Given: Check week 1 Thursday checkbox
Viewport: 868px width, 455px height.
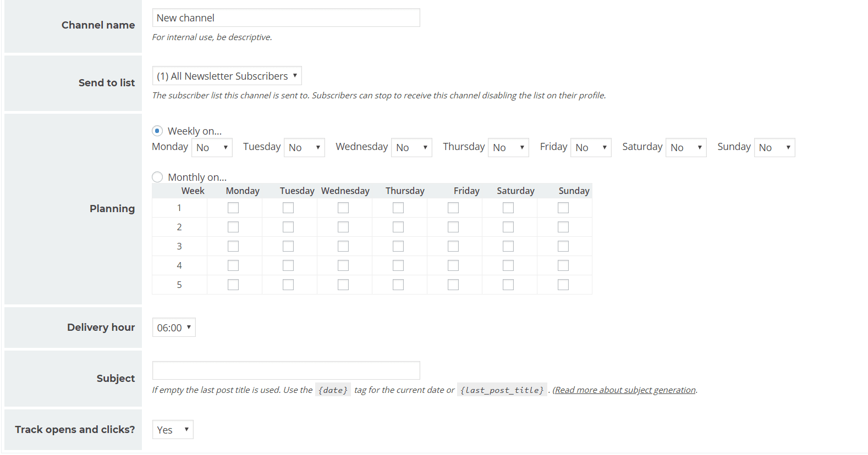Looking at the screenshot, I should click(398, 208).
